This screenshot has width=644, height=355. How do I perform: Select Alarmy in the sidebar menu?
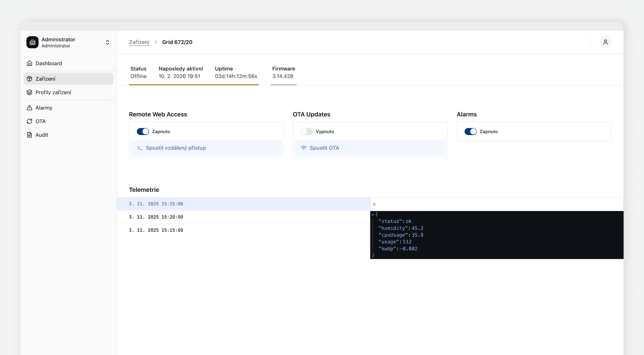(44, 108)
